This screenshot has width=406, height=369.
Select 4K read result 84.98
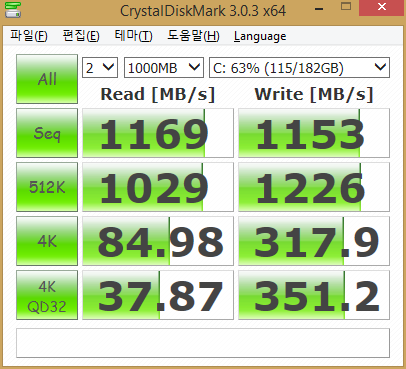coord(158,241)
